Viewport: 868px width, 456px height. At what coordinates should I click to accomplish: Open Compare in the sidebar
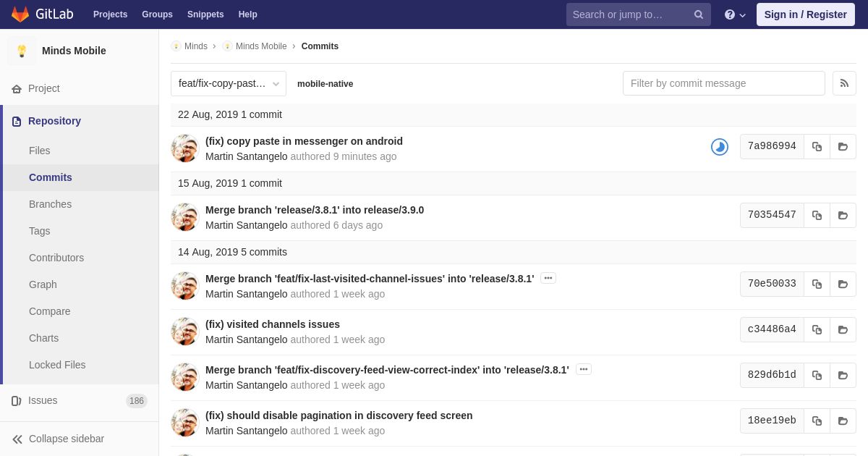click(x=50, y=311)
